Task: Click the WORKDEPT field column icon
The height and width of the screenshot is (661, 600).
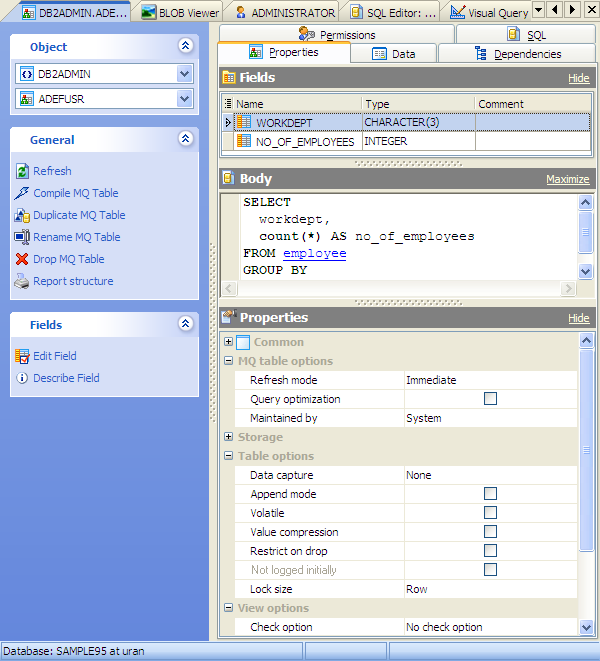Action: [244, 122]
